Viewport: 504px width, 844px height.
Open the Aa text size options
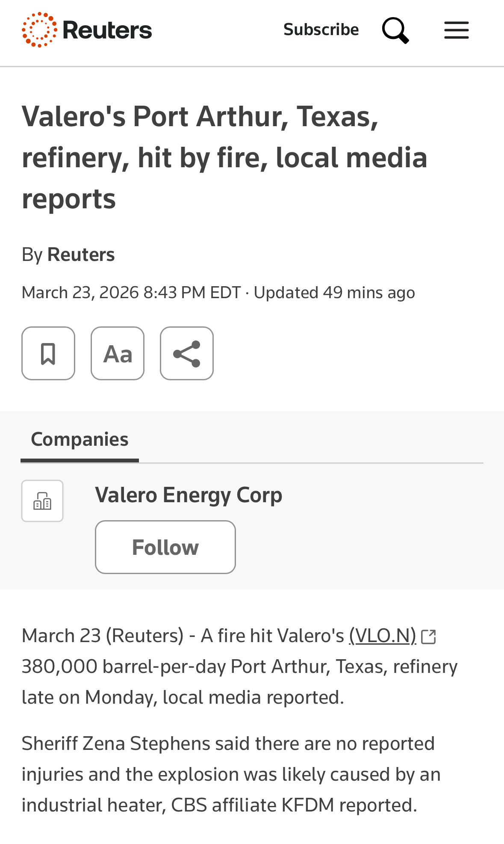click(x=118, y=353)
